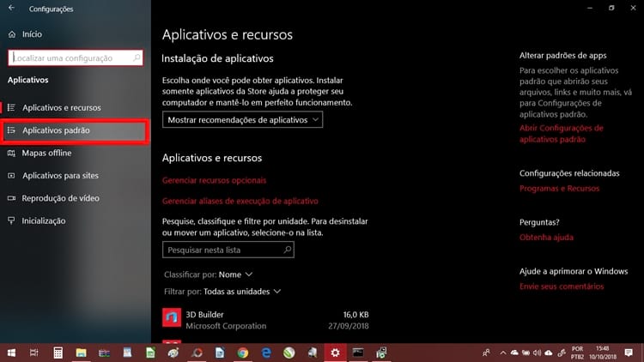Open 'Programas e Recursos' link

(x=559, y=189)
